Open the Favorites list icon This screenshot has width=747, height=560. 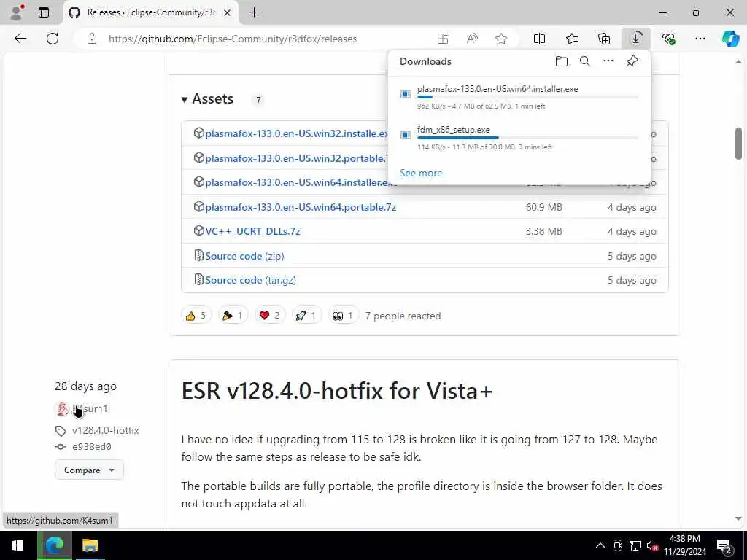tap(572, 39)
